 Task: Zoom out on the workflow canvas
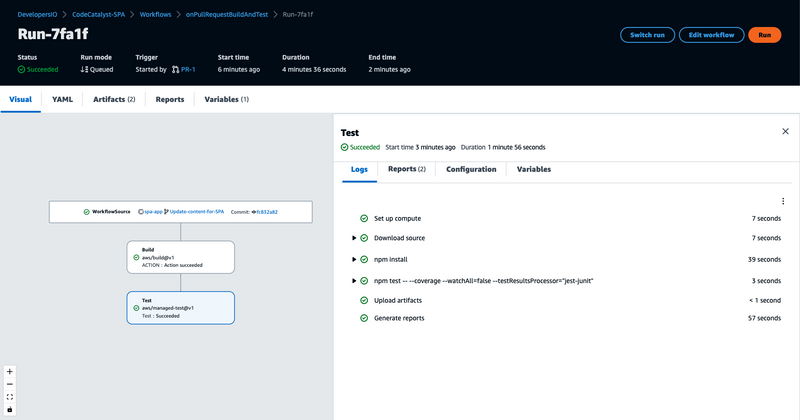coord(10,384)
